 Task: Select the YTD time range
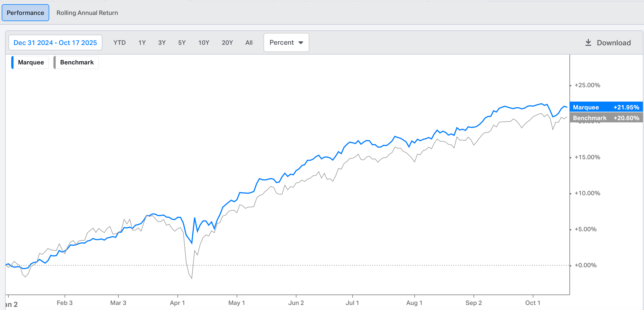tap(120, 42)
